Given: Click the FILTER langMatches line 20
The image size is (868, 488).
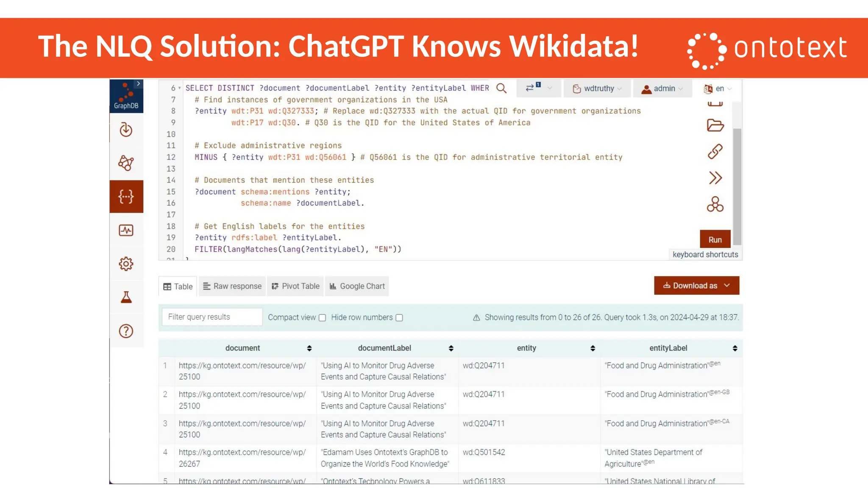Looking at the screenshot, I should click(x=298, y=249).
